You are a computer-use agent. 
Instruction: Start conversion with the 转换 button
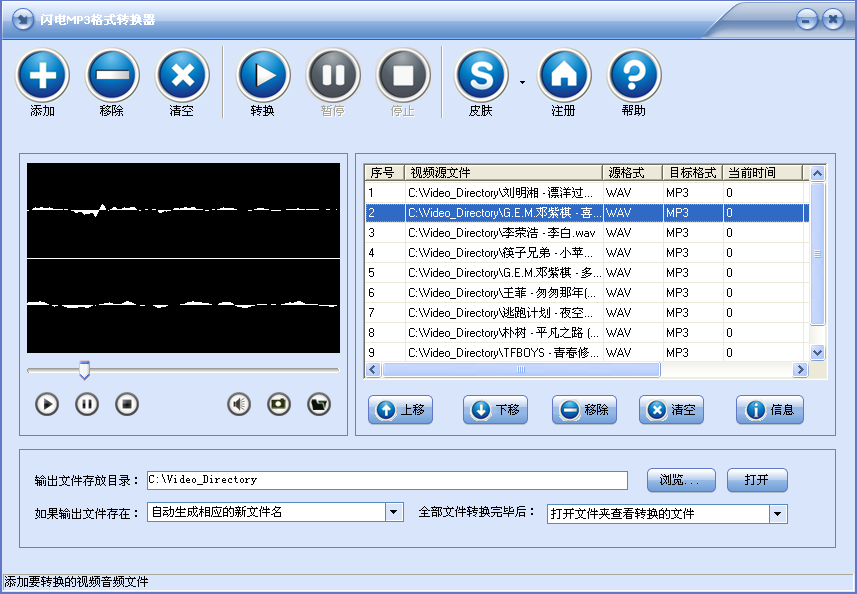point(262,76)
